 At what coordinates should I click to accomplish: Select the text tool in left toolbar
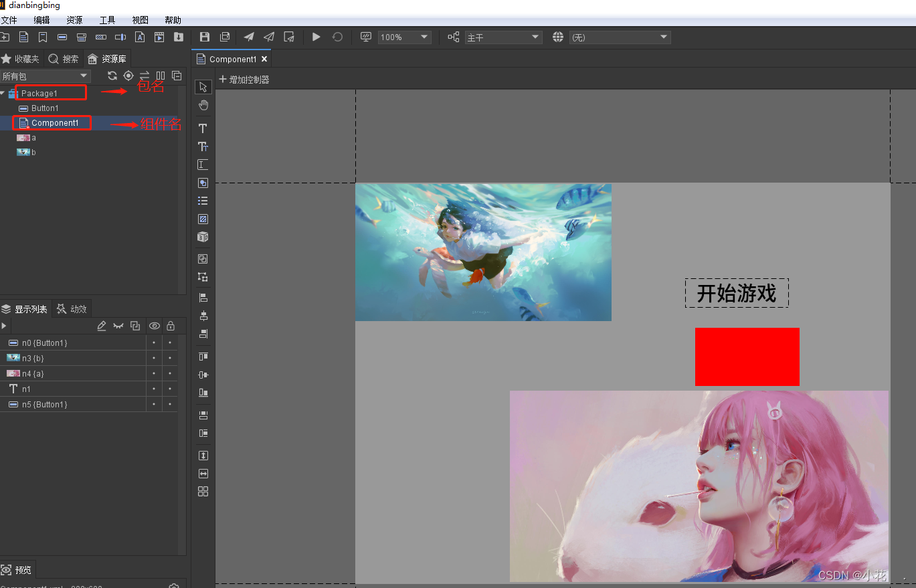pos(203,128)
